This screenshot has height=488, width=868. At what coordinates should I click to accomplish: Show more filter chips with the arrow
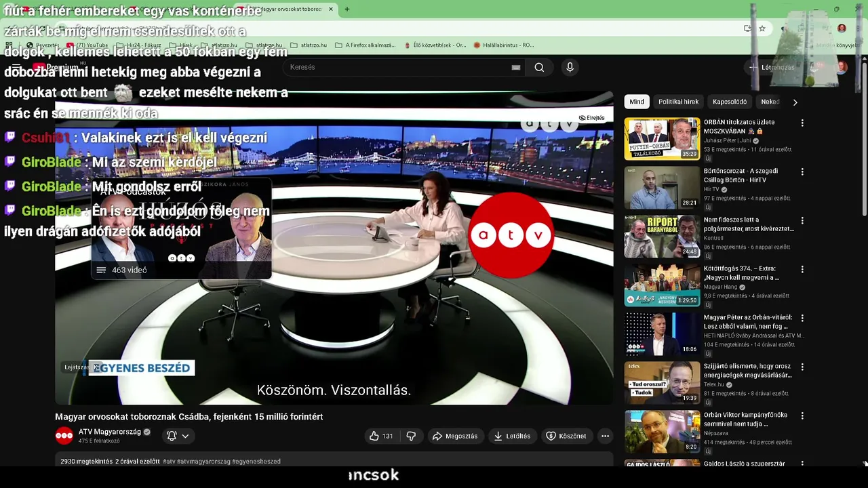pyautogui.click(x=795, y=102)
